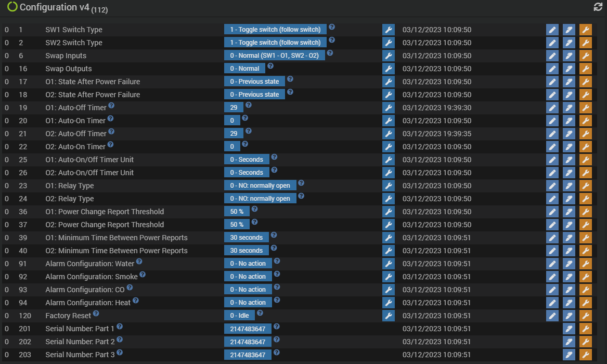
Task: Open the O2: Relay Type value 'NO: normally open'
Action: tap(260, 199)
